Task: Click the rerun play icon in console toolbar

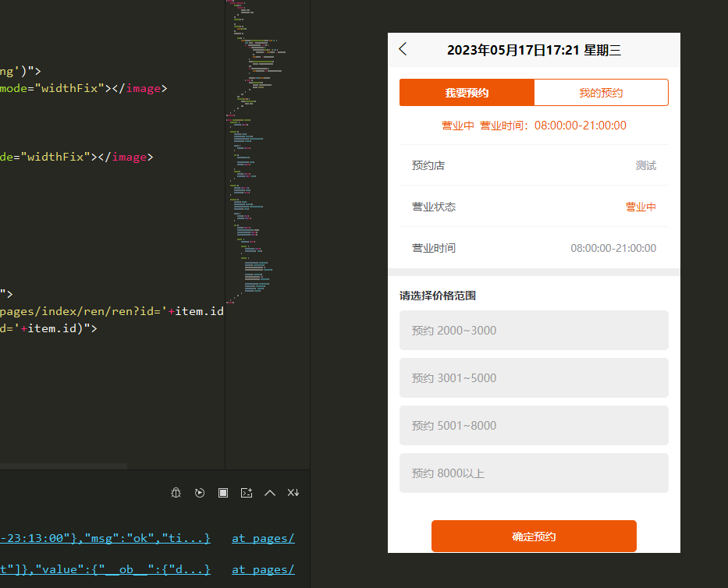Action: pyautogui.click(x=200, y=493)
